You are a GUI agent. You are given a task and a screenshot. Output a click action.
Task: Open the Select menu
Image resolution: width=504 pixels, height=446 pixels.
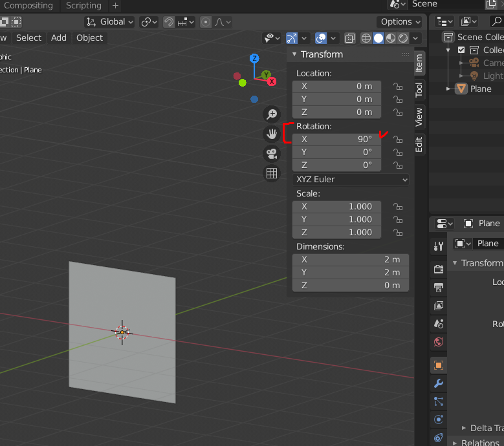click(28, 37)
